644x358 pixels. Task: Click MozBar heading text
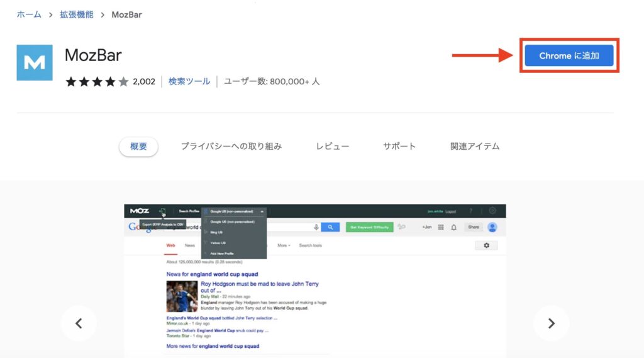(93, 55)
